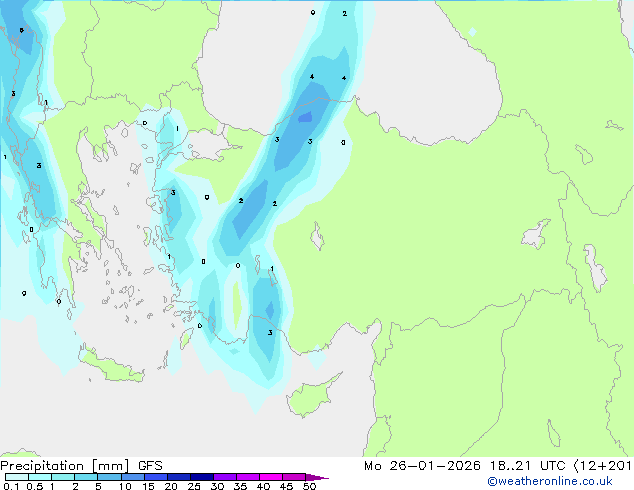
Task: Pick the 5–10 mm legend swatch
Action: pos(110,477)
